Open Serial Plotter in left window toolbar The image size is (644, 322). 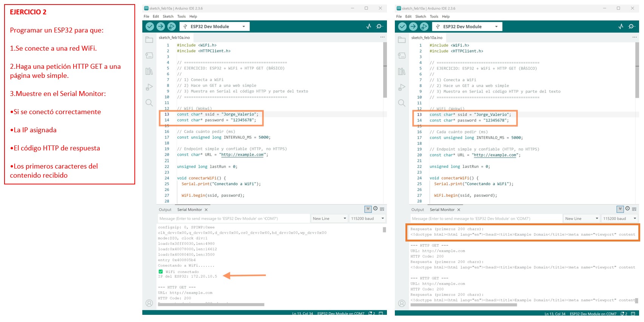click(369, 26)
